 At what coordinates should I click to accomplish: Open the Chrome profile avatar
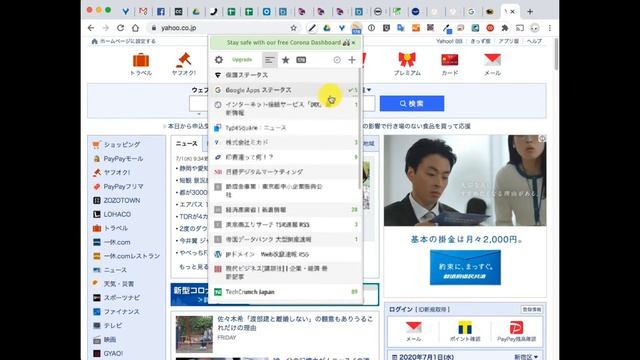(x=535, y=28)
